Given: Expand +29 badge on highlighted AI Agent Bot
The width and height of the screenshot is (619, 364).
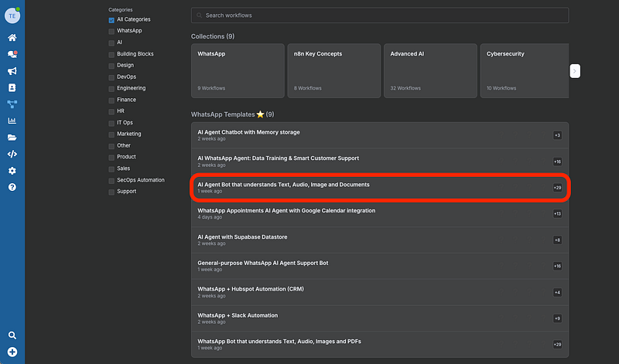Looking at the screenshot, I should [557, 188].
